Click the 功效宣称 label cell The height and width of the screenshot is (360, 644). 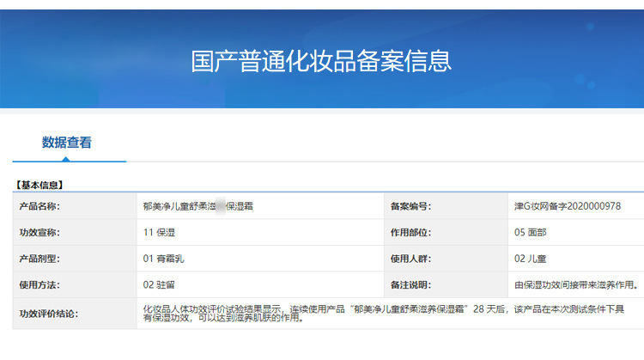75,232
